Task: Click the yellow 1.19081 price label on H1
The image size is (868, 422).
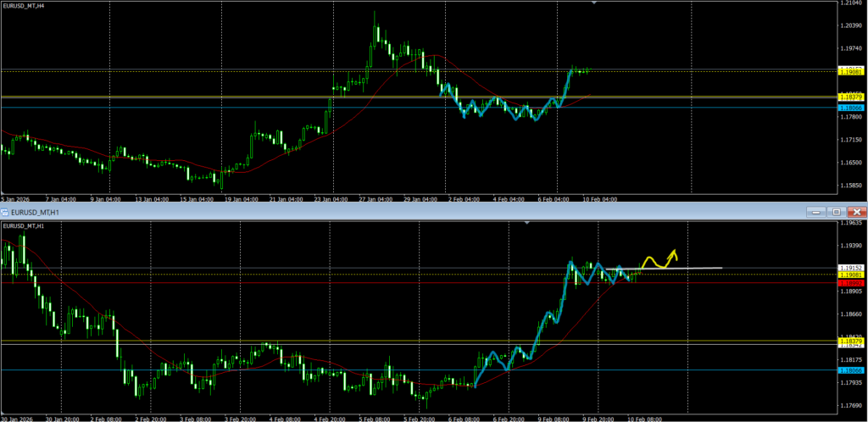Action: [850, 275]
